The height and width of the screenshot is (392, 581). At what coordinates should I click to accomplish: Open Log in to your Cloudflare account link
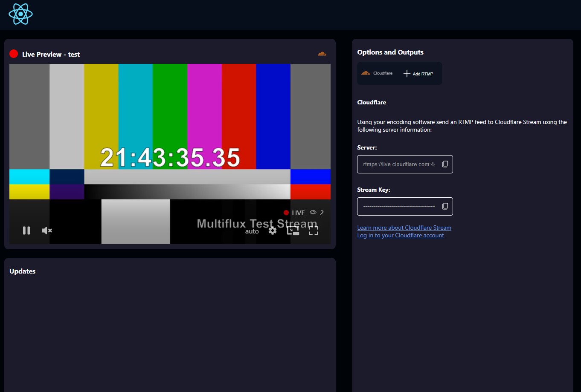401,235
